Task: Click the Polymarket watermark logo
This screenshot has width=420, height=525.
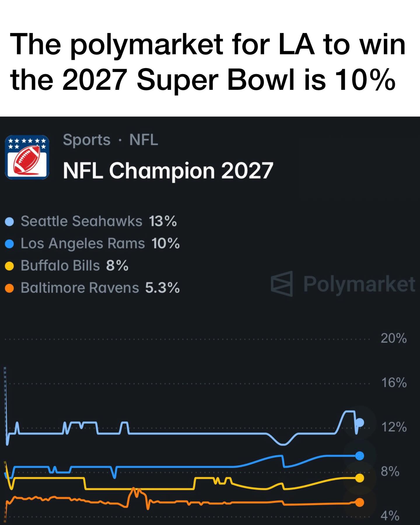Action: [x=343, y=284]
